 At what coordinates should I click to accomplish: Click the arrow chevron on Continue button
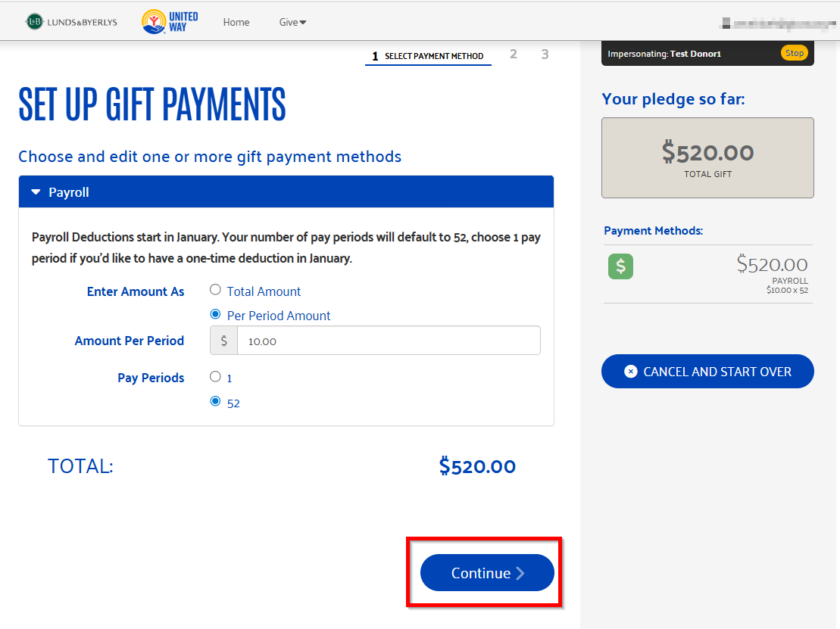[520, 573]
